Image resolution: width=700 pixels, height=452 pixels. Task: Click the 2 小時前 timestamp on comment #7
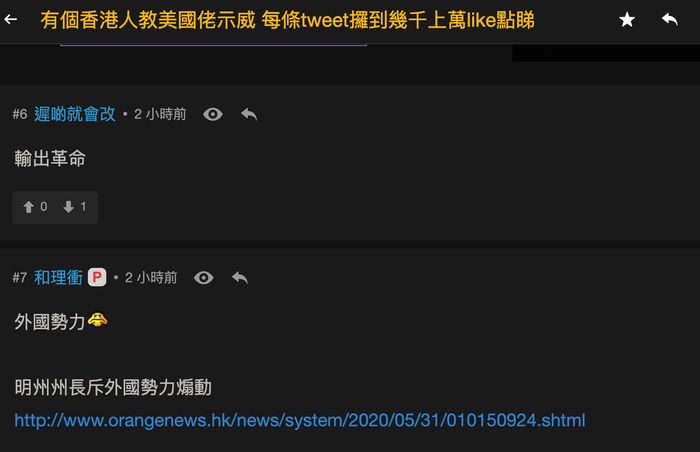(151, 277)
